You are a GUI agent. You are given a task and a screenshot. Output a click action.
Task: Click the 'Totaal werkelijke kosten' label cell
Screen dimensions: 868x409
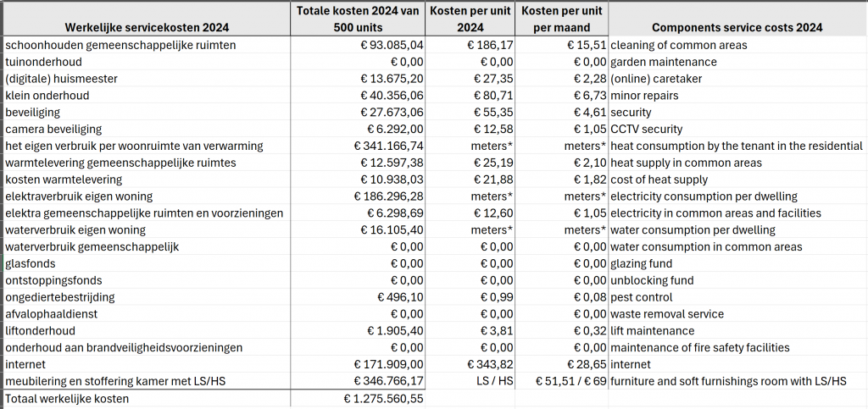click(x=146, y=399)
